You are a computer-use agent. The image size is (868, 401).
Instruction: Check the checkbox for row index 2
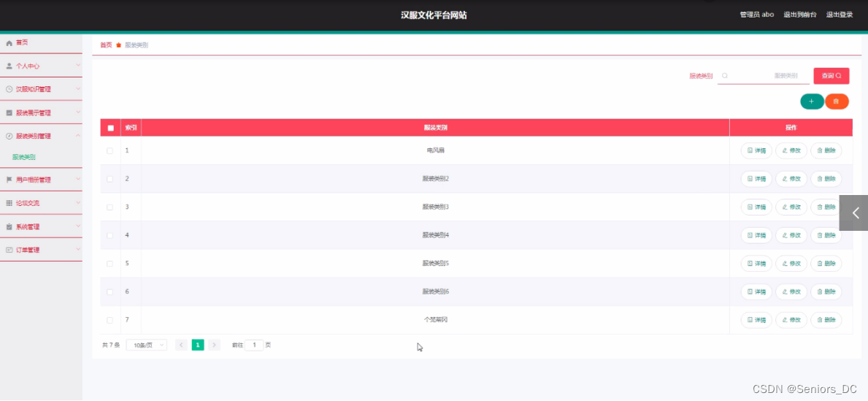(x=110, y=179)
